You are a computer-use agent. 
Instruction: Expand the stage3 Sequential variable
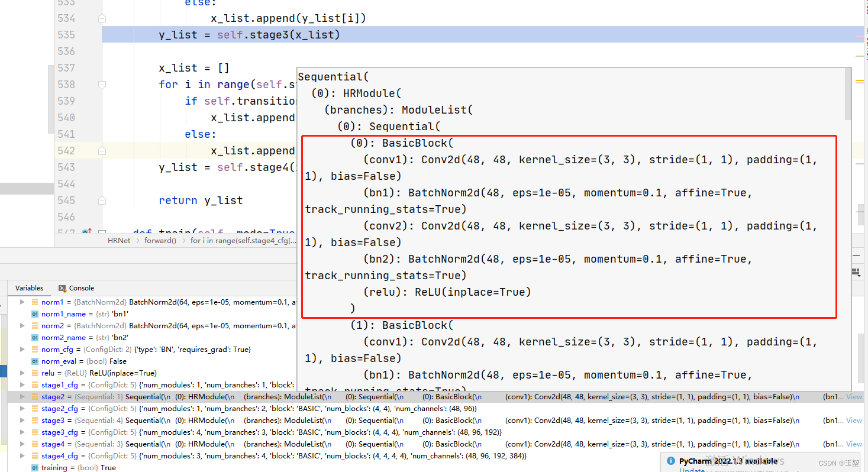(22, 421)
